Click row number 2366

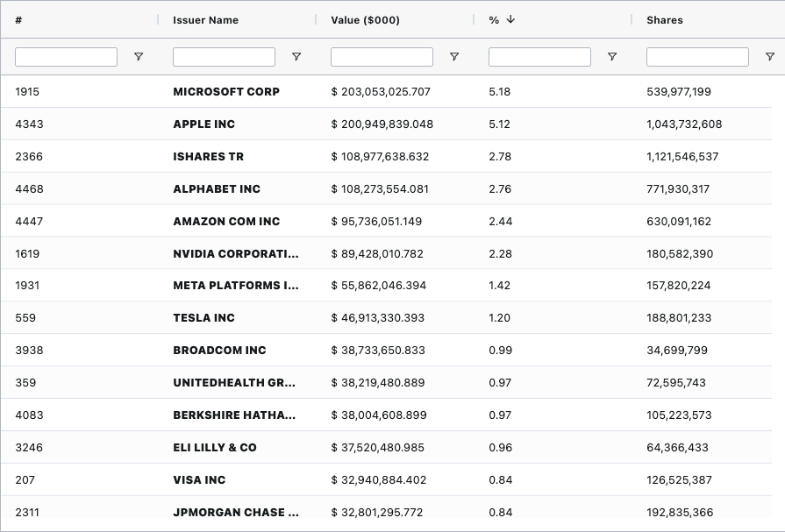click(x=29, y=157)
